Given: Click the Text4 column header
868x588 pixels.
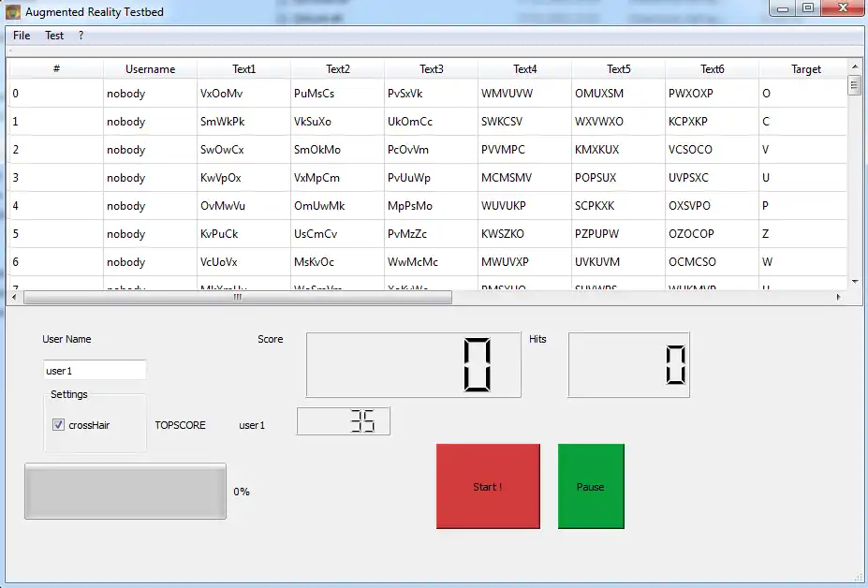Looking at the screenshot, I should point(524,68).
